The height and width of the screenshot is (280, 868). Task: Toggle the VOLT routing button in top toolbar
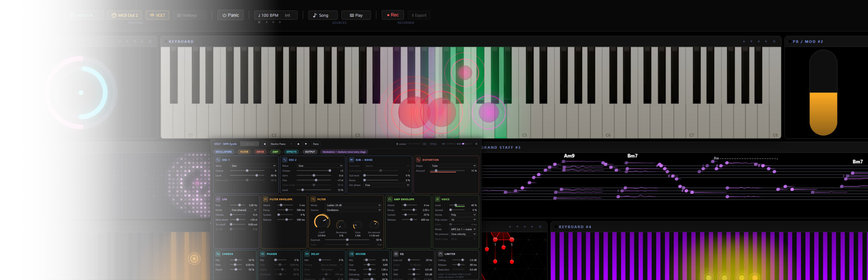[157, 15]
